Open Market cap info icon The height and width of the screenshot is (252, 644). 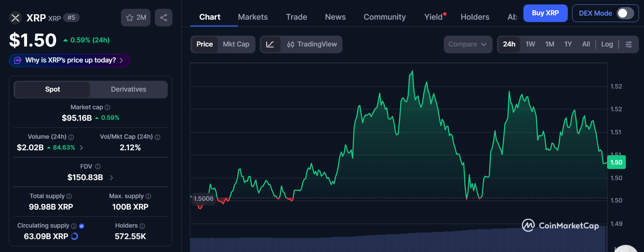click(x=107, y=108)
